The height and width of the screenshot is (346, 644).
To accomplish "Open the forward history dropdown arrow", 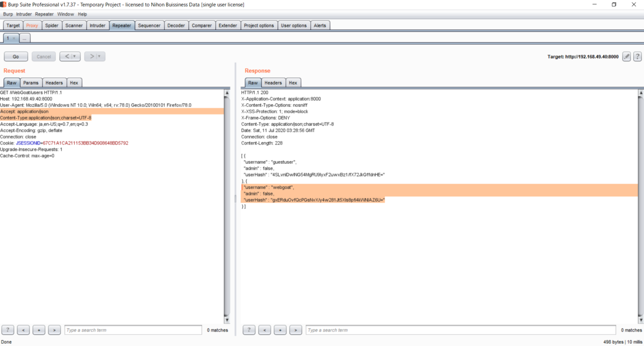I will [100, 56].
